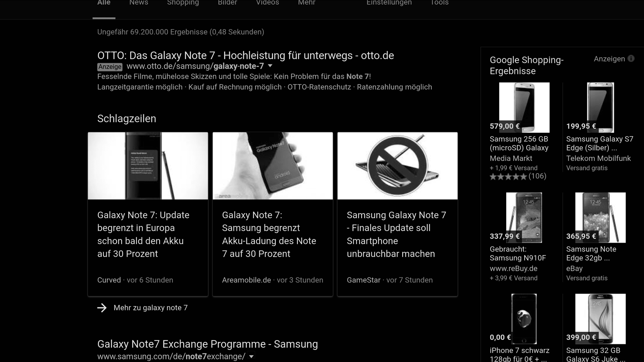This screenshot has height=362, width=644.
Task: Click the eBay seller name
Action: 574,268
